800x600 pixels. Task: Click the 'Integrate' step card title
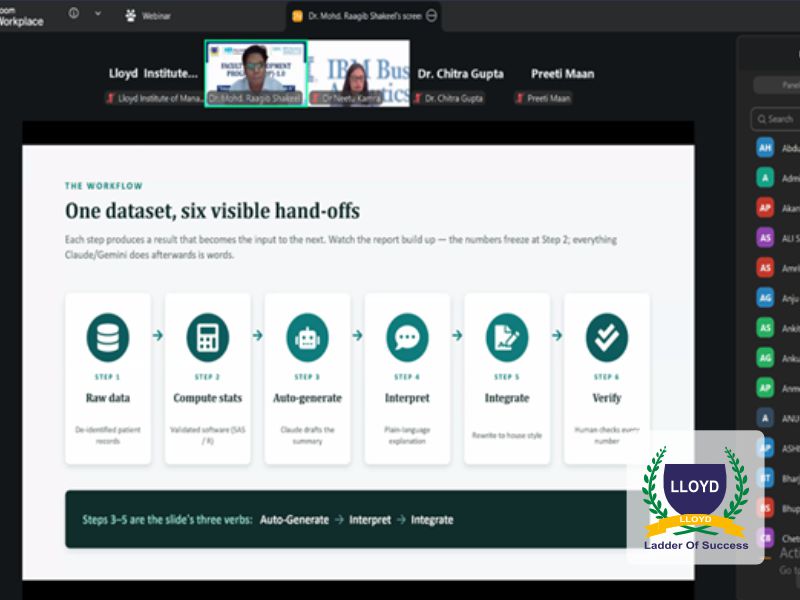click(507, 398)
